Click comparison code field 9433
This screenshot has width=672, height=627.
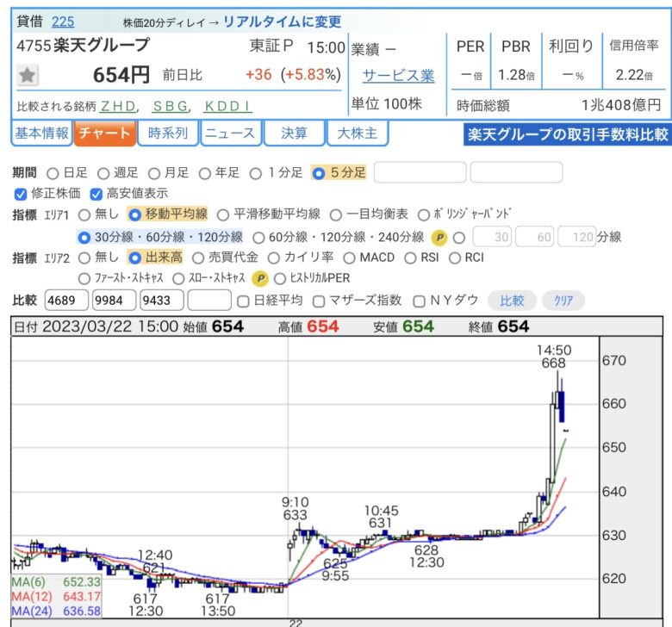coord(162,301)
